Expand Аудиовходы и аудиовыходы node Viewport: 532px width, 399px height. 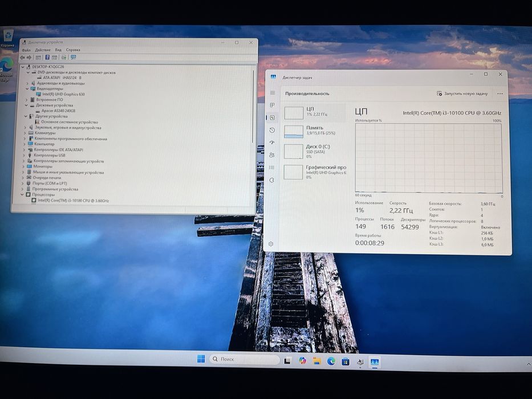(28, 83)
